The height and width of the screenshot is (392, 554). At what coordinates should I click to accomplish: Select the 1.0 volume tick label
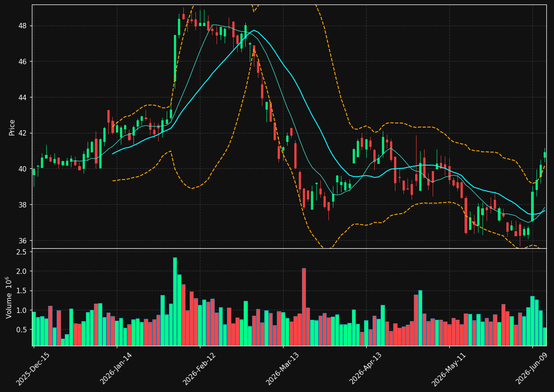[22, 310]
